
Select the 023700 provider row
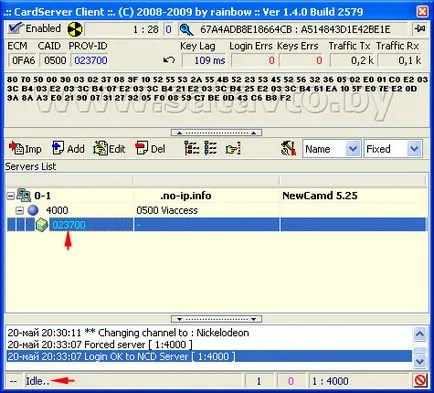click(x=217, y=225)
